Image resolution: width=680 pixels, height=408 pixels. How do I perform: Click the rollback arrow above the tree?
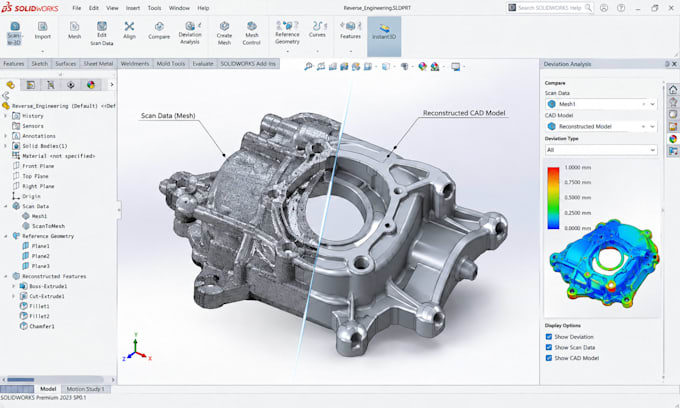coord(5,95)
